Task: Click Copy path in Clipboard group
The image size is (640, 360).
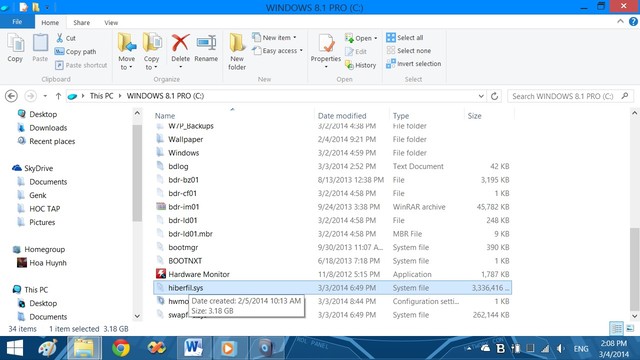Action: [76, 51]
